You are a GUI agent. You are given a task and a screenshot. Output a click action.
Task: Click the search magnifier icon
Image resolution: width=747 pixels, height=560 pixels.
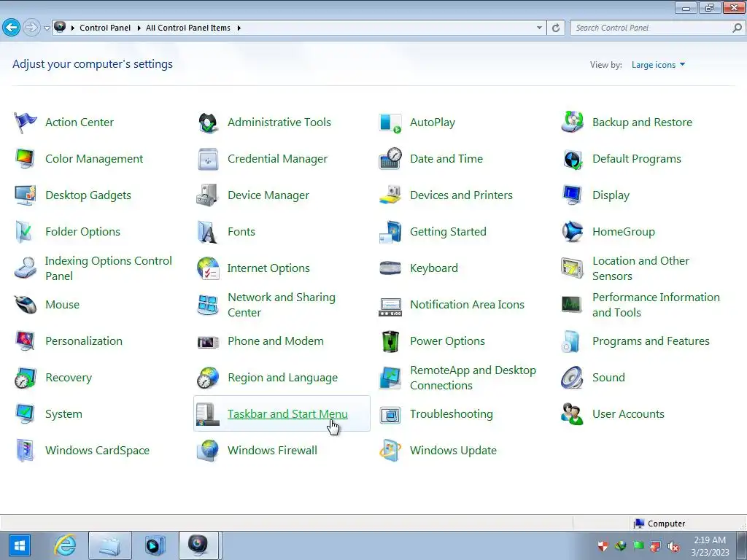tap(737, 28)
